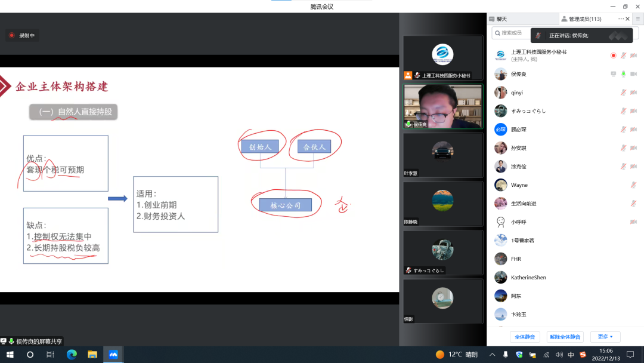Click the Tencent Meeting taskbar icon
Screen dimensions: 644x363
pos(113,355)
